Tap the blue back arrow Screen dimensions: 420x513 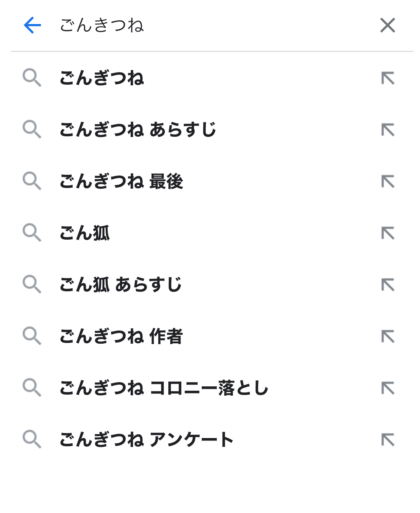click(x=32, y=25)
